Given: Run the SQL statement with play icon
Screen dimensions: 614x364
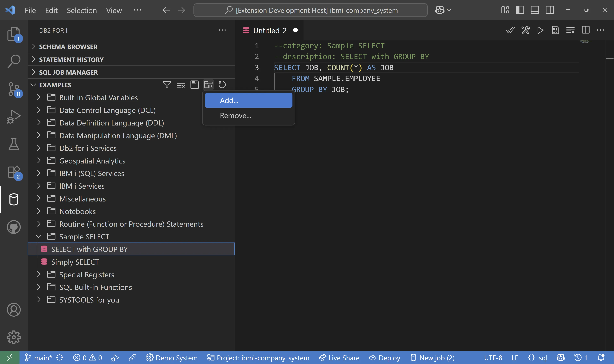Looking at the screenshot, I should [540, 30].
